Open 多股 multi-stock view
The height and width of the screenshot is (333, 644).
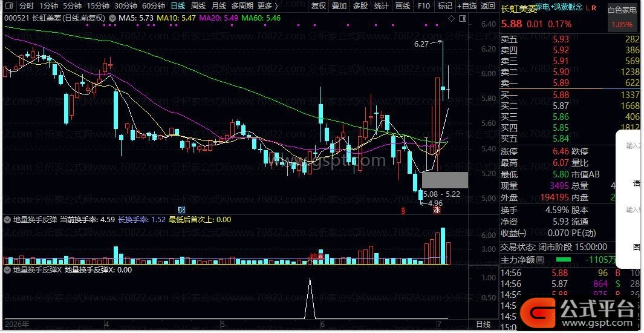360,6
